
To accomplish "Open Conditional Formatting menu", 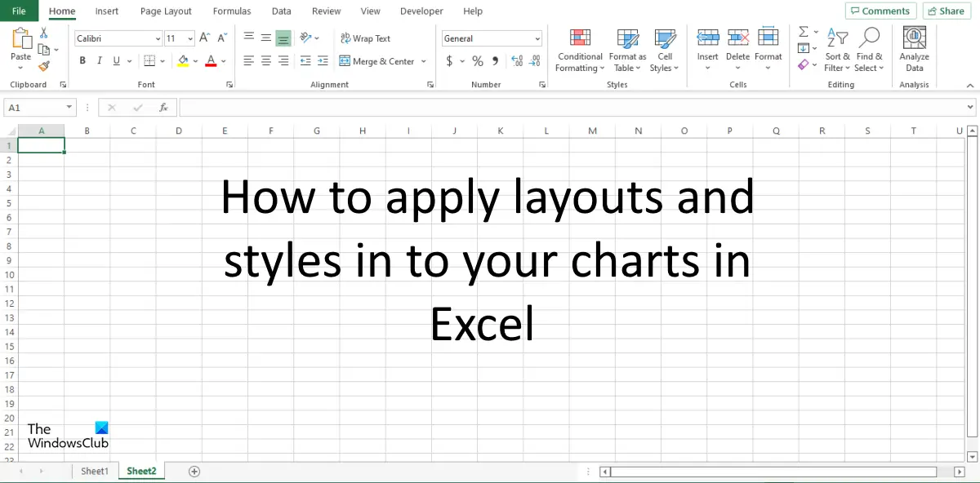I will coord(580,50).
